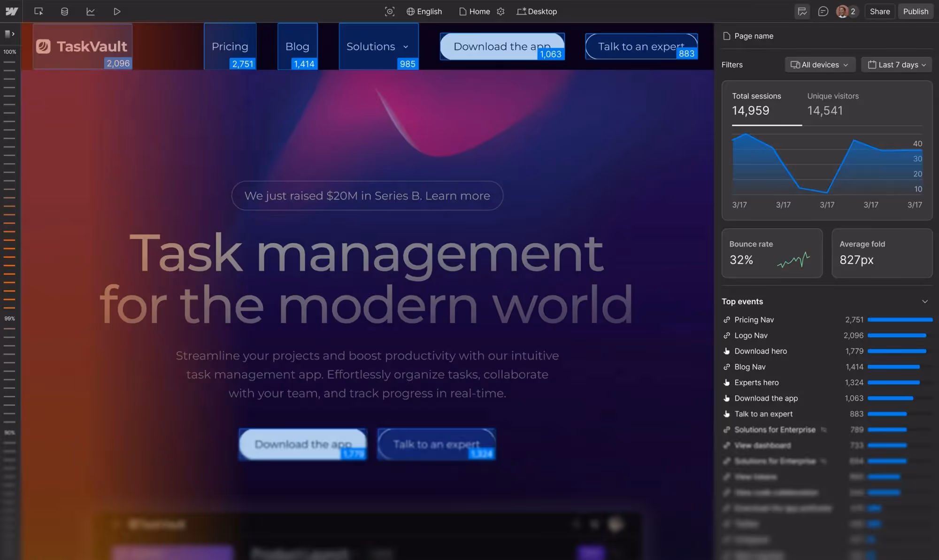Open the Last 7 days dropdown
939x560 pixels.
(896, 65)
